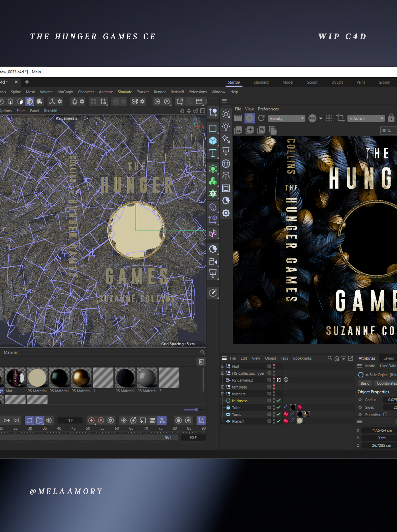Toggle timeline sound playback
This screenshot has width=397, height=532.
[x=49, y=420]
